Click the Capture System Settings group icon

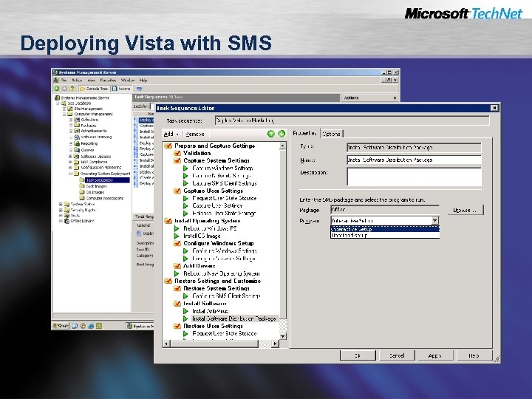tap(177, 161)
